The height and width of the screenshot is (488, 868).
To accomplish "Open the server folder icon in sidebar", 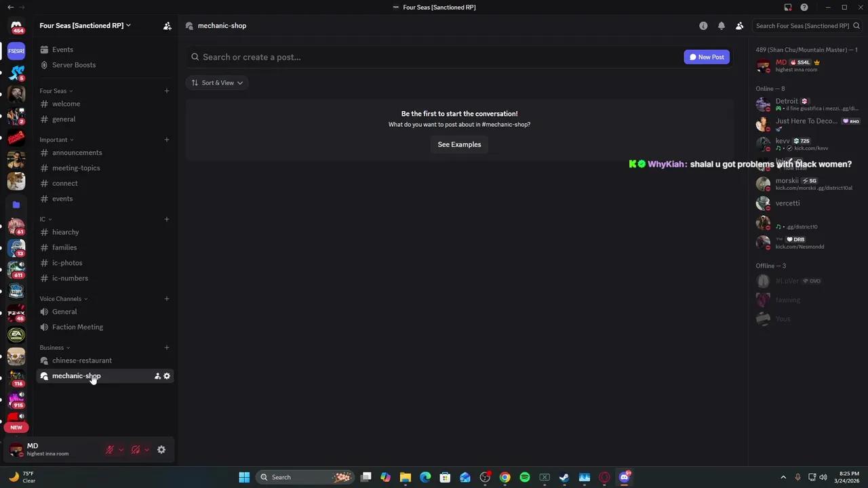I will point(16,204).
